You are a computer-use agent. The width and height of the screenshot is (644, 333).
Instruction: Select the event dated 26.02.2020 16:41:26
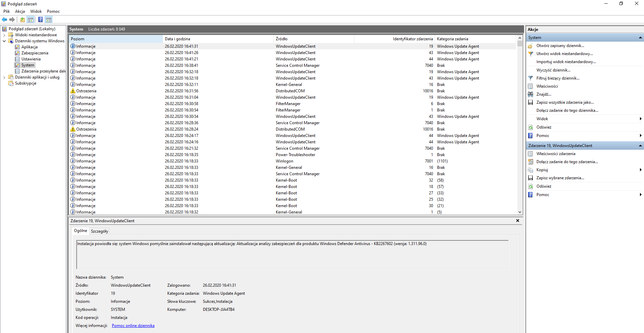click(x=292, y=53)
